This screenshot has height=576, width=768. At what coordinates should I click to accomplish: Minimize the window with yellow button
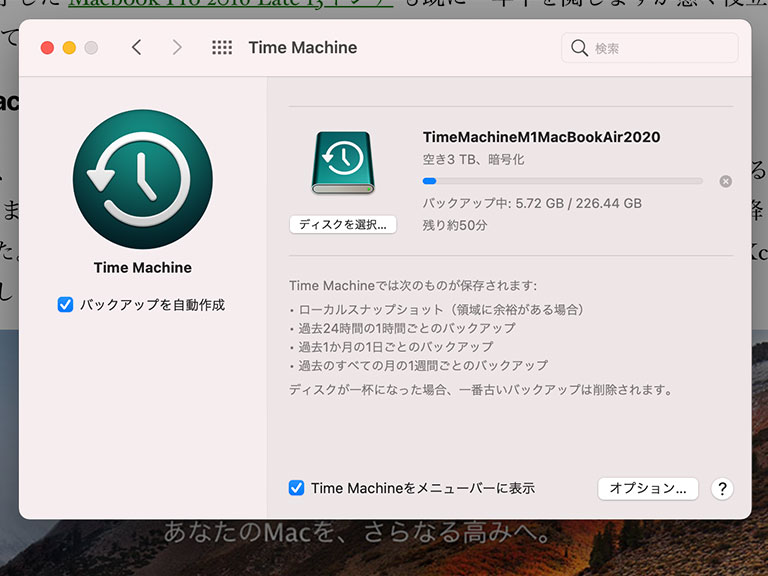pos(69,48)
